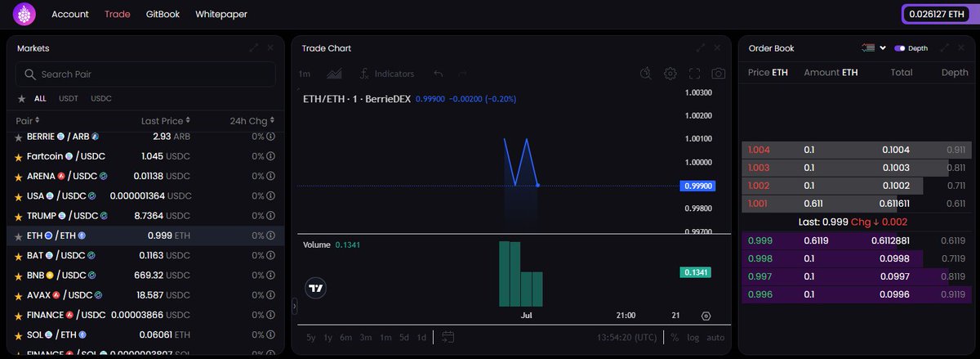Sort markets by 24h Chg column
This screenshot has width=980, height=359.
click(252, 120)
